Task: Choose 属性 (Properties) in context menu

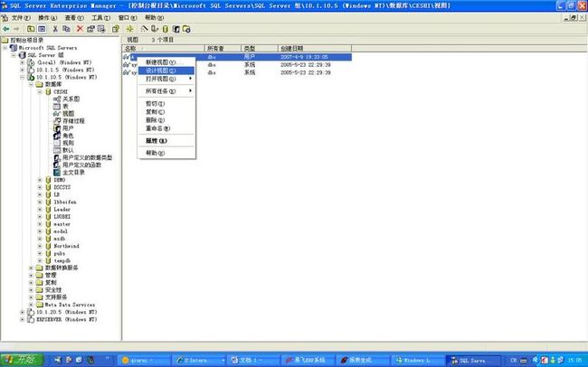Action: point(166,141)
